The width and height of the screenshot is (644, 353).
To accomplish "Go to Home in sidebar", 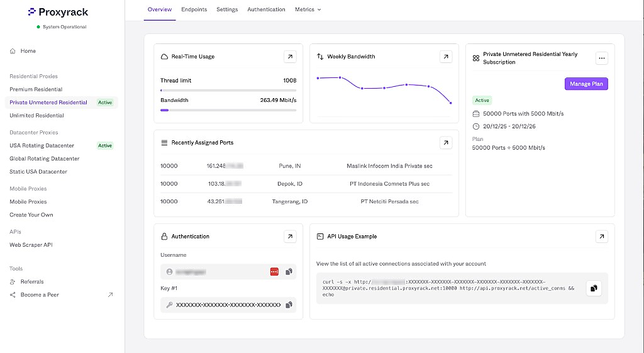I will tap(28, 51).
